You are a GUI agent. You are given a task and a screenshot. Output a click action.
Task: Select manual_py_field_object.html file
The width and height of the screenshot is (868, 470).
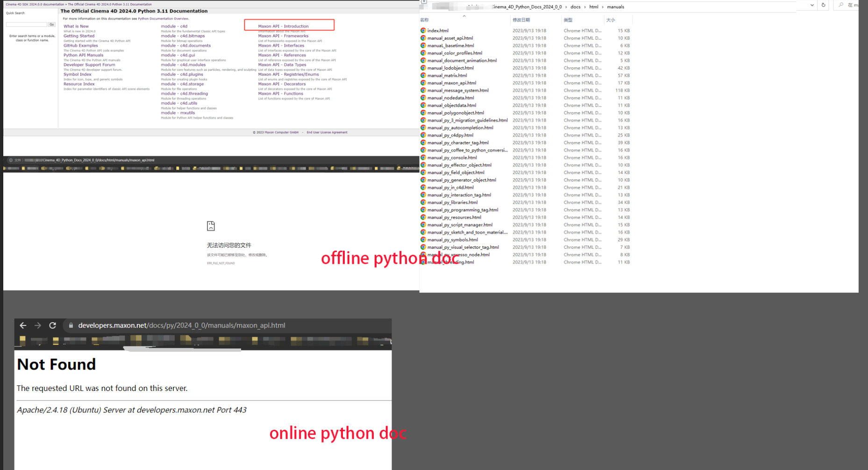(x=455, y=173)
